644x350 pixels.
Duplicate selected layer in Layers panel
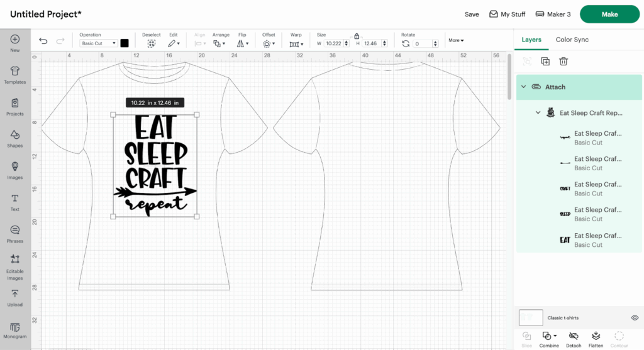coord(545,61)
